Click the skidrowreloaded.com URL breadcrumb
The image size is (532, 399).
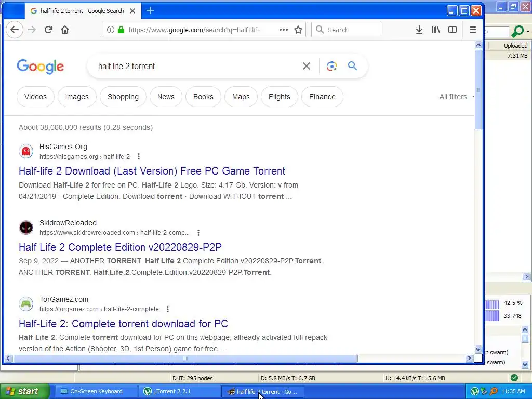click(x=114, y=233)
